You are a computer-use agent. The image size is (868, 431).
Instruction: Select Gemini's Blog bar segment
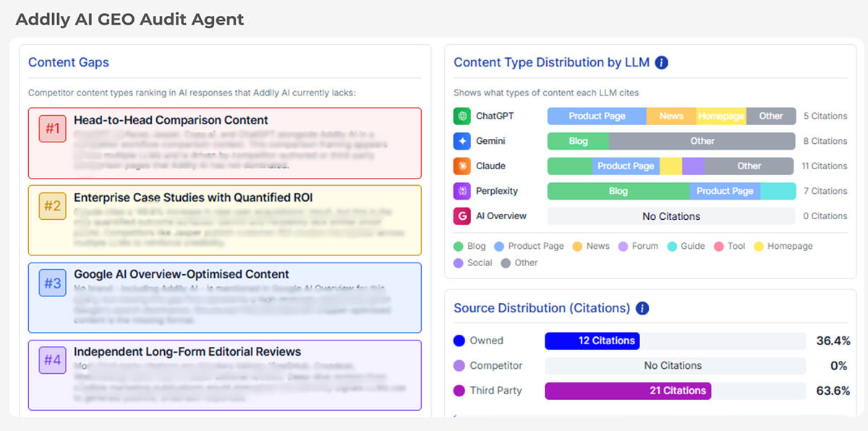coord(578,141)
